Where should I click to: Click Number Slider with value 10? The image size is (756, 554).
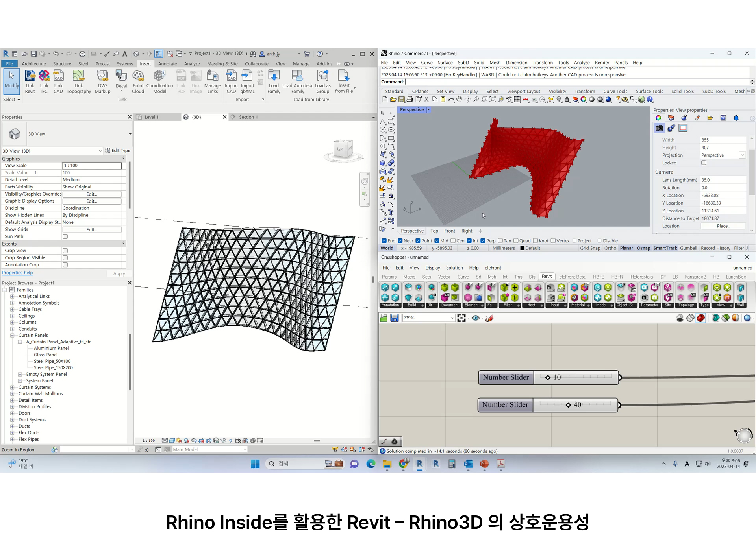click(x=548, y=377)
